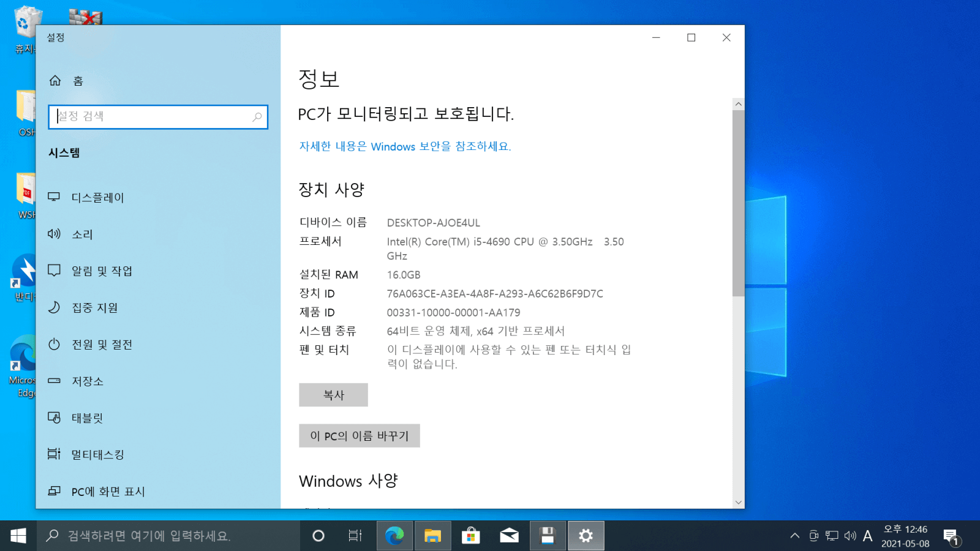Click the 전원 및 절전 power icon
Image resolution: width=980 pixels, height=551 pixels.
pos(54,344)
